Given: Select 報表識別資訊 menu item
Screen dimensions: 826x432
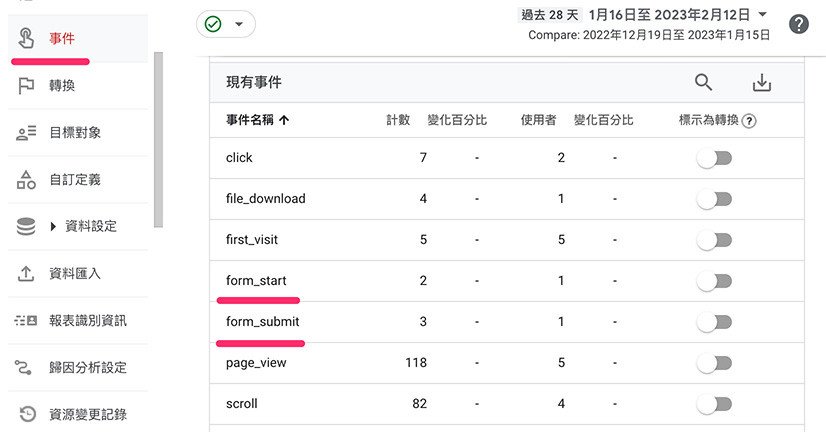Looking at the screenshot, I should coord(88,321).
